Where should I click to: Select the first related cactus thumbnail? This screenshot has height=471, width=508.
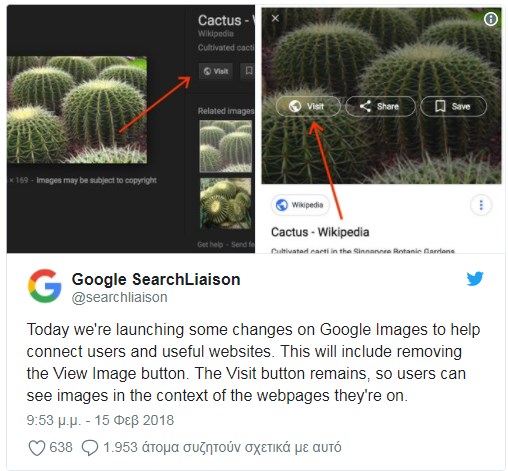226,146
